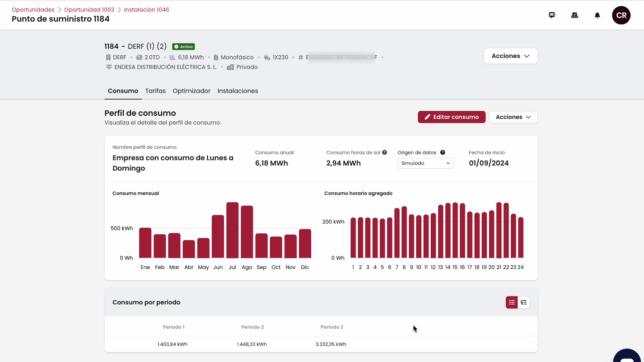
Task: Open the Origen de datos Simulado selector
Action: [425, 163]
